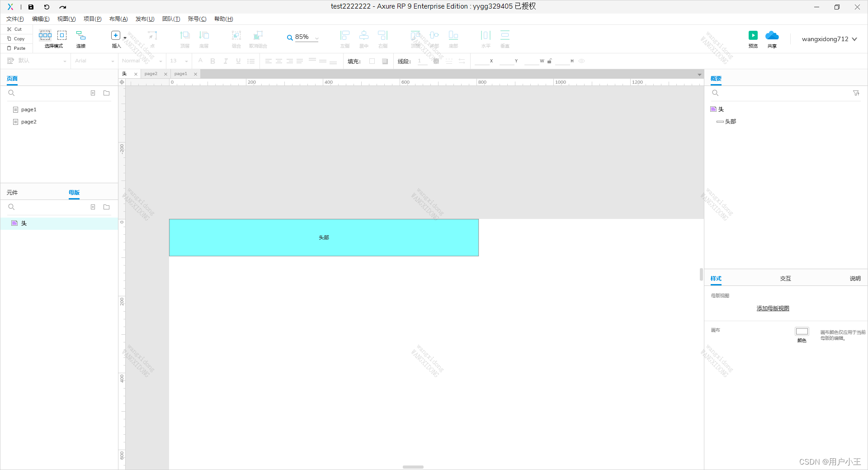Add folder in pages panel

point(107,93)
